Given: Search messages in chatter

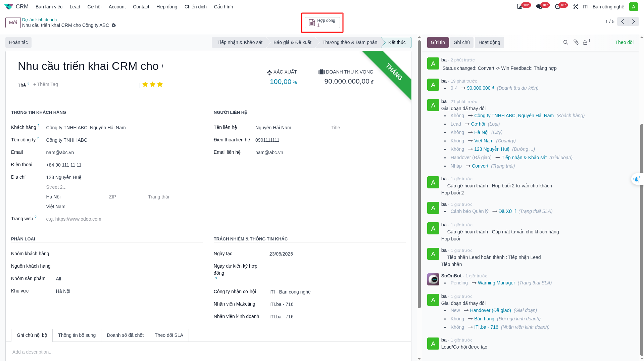Looking at the screenshot, I should pyautogui.click(x=565, y=42).
